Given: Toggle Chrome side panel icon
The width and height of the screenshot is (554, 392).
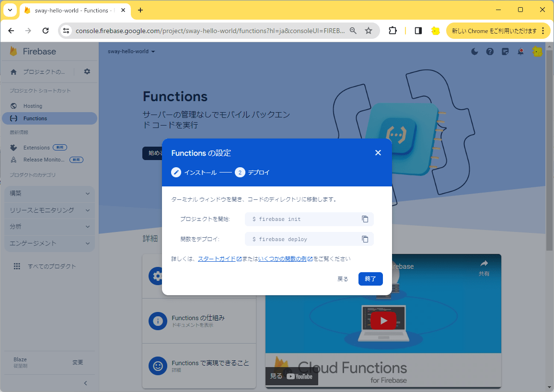Looking at the screenshot, I should (x=418, y=31).
